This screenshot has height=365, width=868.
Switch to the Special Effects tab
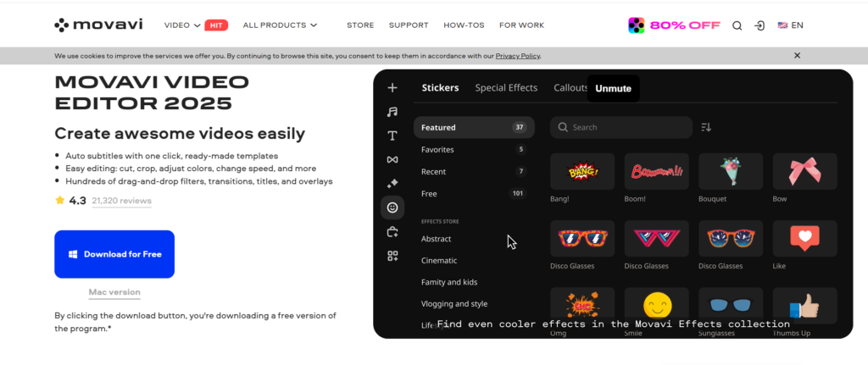[x=506, y=88]
